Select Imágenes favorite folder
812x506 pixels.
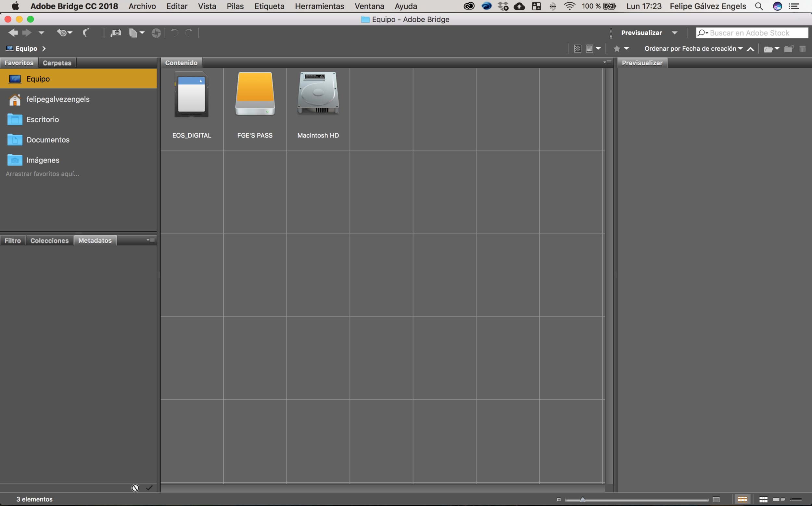(x=43, y=160)
